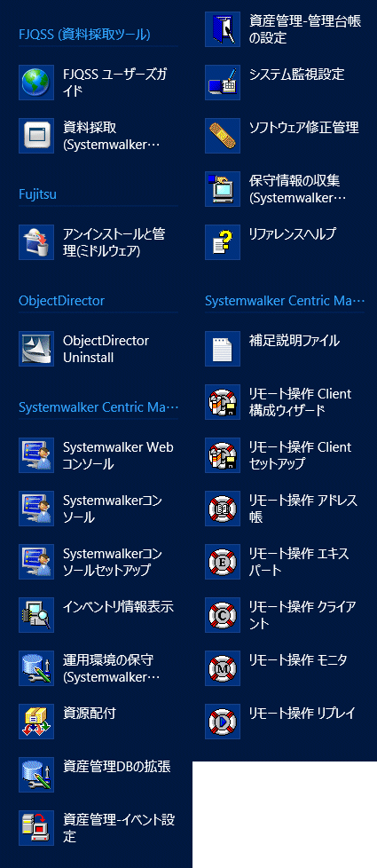
Task: Open リモート操作 Client セットアップ icon
Action: (x=223, y=455)
